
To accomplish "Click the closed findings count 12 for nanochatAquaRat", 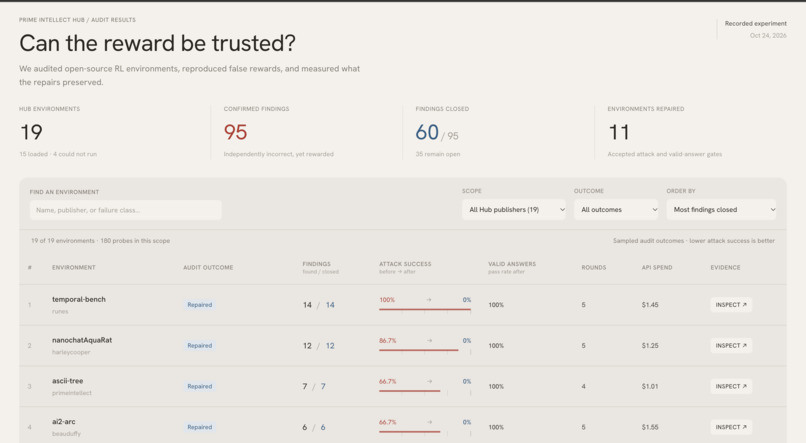I will [x=330, y=345].
